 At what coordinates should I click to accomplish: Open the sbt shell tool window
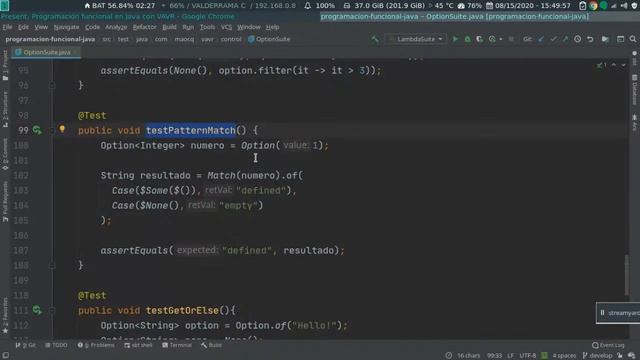point(138,345)
